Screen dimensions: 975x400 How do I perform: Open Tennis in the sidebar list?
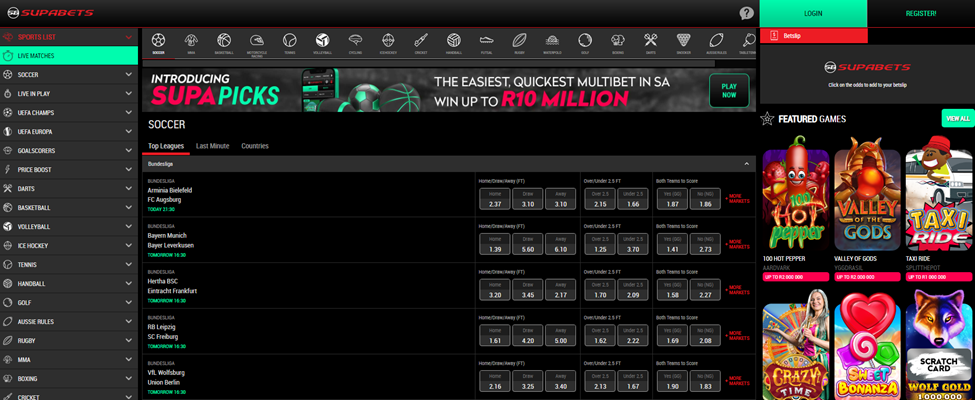pos(69,264)
